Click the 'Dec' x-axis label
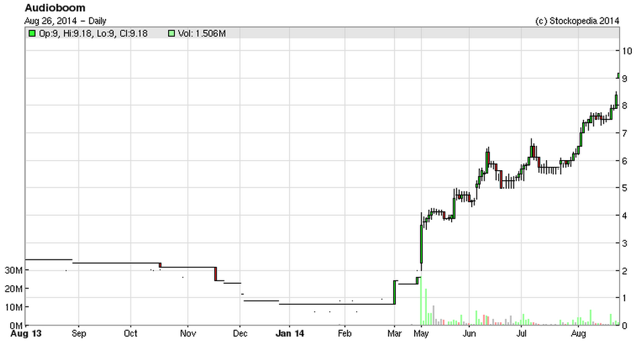The width and height of the screenshot is (644, 349). coord(240,334)
